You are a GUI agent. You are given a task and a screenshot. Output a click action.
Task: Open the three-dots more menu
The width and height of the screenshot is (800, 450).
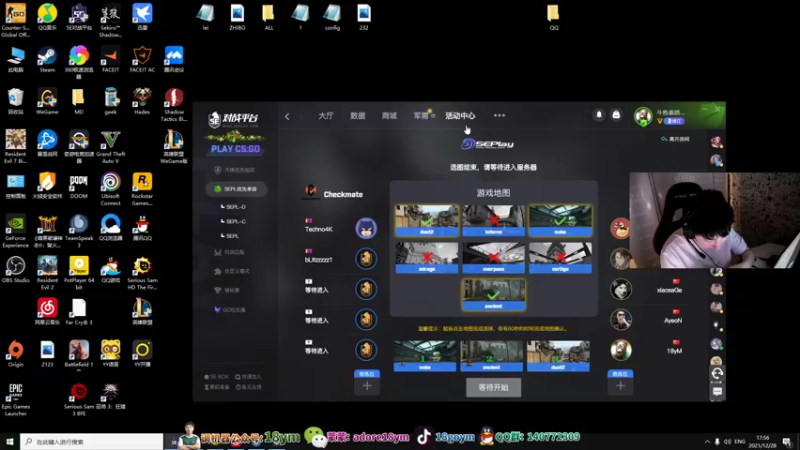499,115
